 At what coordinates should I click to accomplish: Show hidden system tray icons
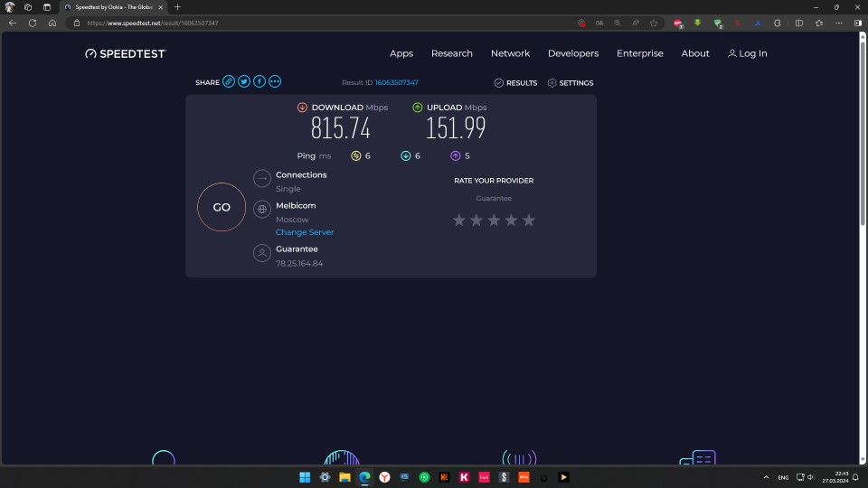[766, 477]
